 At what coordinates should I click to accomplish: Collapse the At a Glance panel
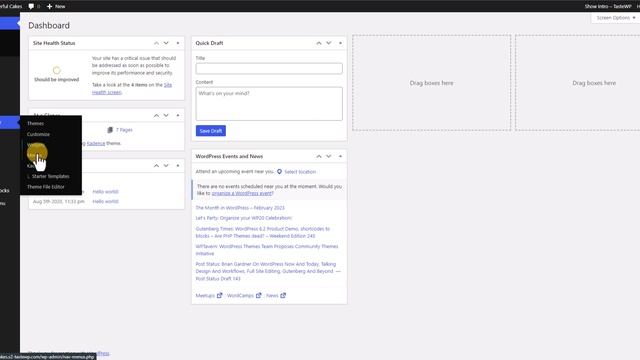pyautogui.click(x=178, y=116)
